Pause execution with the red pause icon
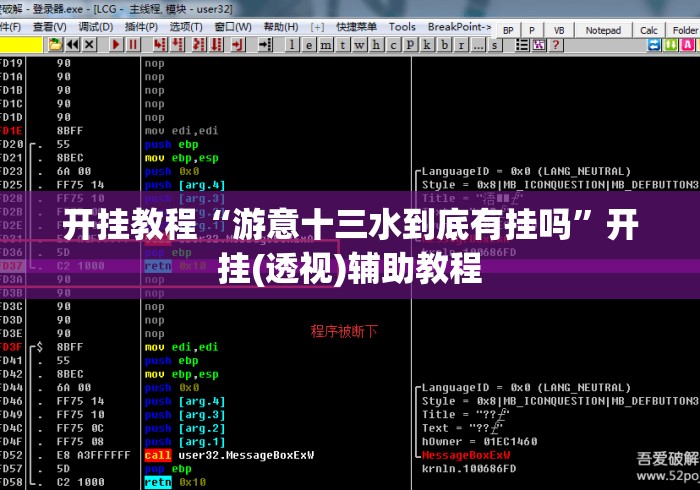Viewport: 700px width, 490px height. point(133,45)
